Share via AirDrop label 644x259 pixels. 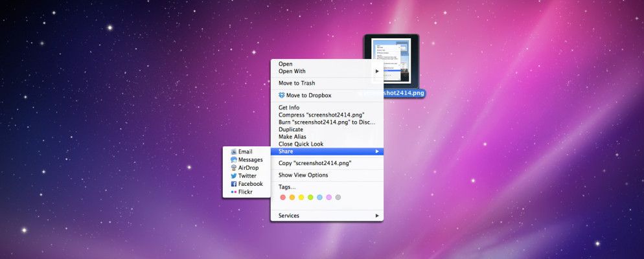click(x=249, y=168)
